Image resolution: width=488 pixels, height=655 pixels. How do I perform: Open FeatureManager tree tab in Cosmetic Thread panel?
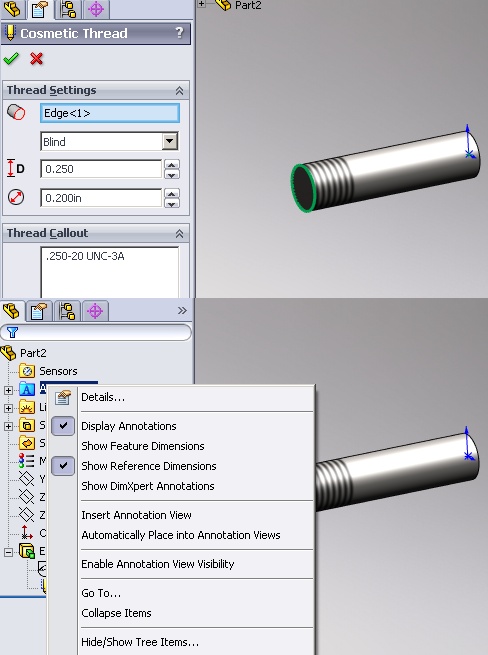pos(13,9)
